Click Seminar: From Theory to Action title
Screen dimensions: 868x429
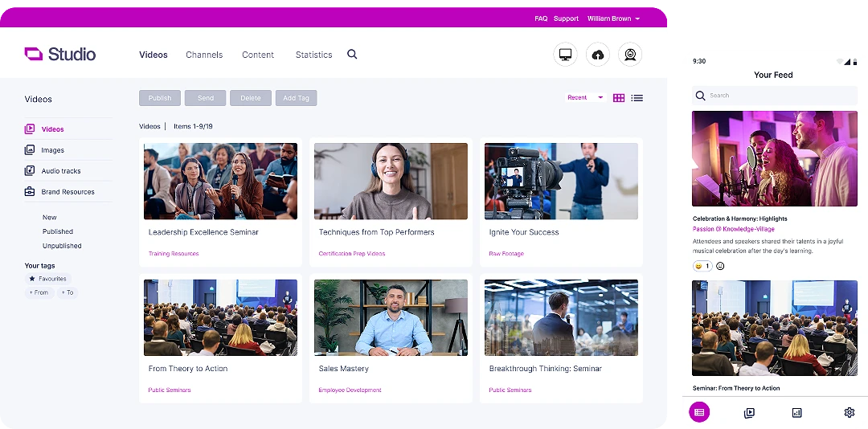pyautogui.click(x=736, y=388)
